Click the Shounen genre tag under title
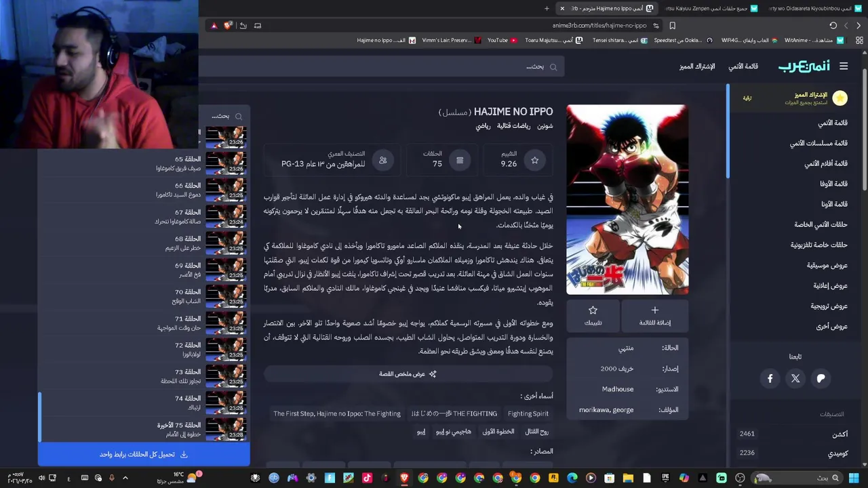 click(545, 126)
